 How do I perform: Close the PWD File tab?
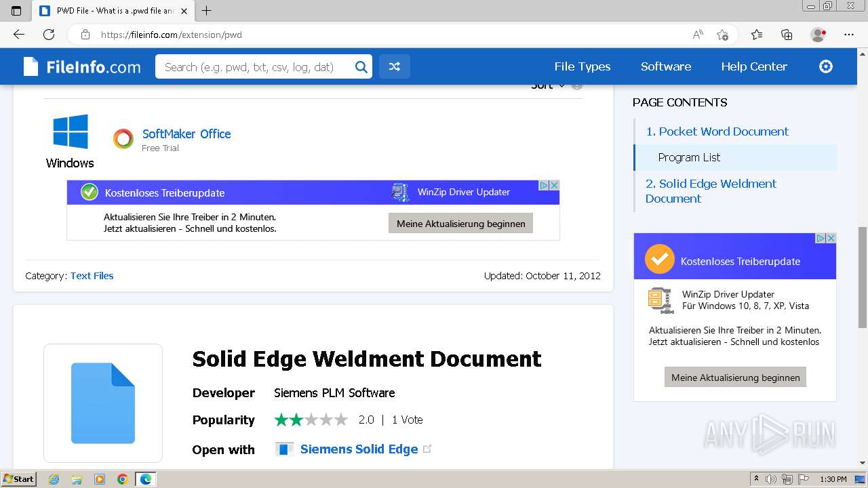(x=184, y=11)
